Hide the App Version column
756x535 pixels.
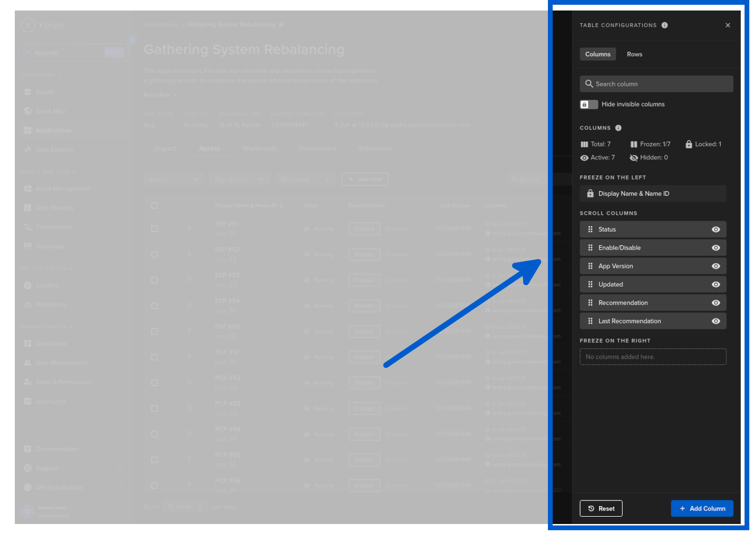tap(715, 266)
